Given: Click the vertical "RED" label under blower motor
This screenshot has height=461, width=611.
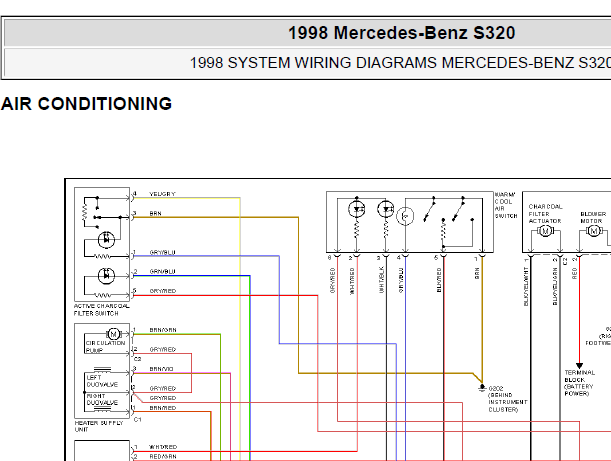Looking at the screenshot, I should coord(574,273).
